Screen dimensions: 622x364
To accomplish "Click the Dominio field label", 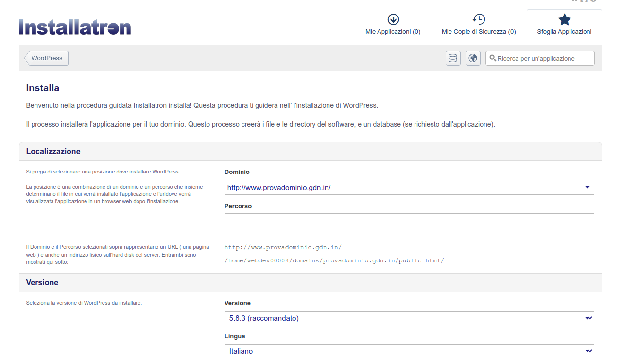I will pos(237,172).
